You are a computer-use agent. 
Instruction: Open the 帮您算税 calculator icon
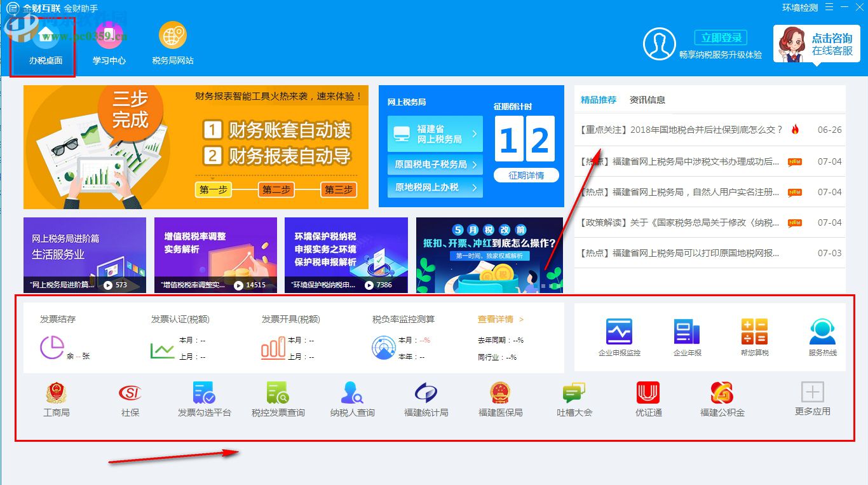754,332
